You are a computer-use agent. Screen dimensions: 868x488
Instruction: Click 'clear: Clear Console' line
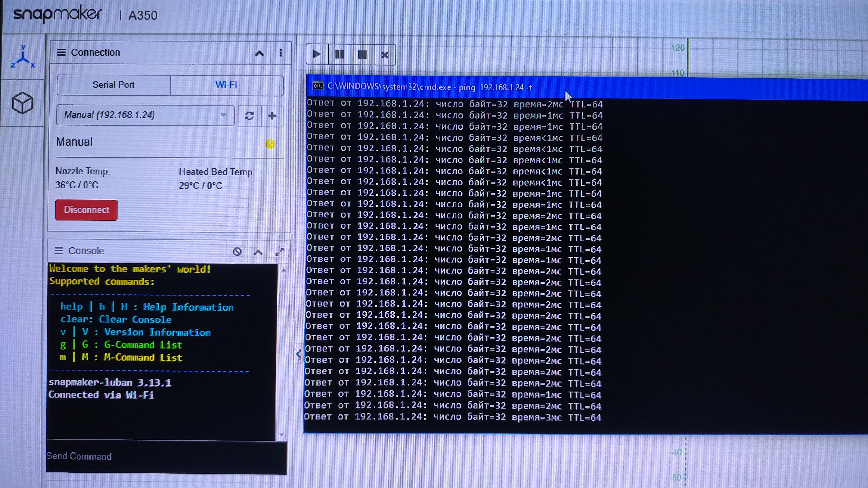(116, 319)
